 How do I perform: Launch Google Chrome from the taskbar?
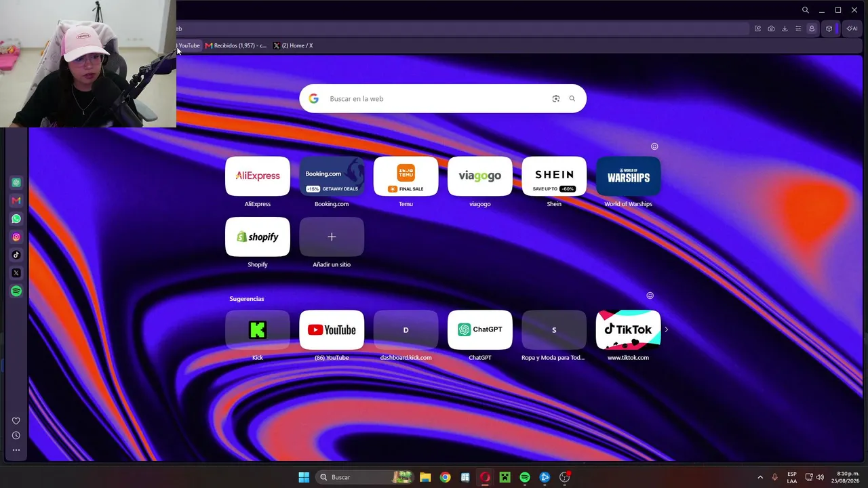(445, 477)
